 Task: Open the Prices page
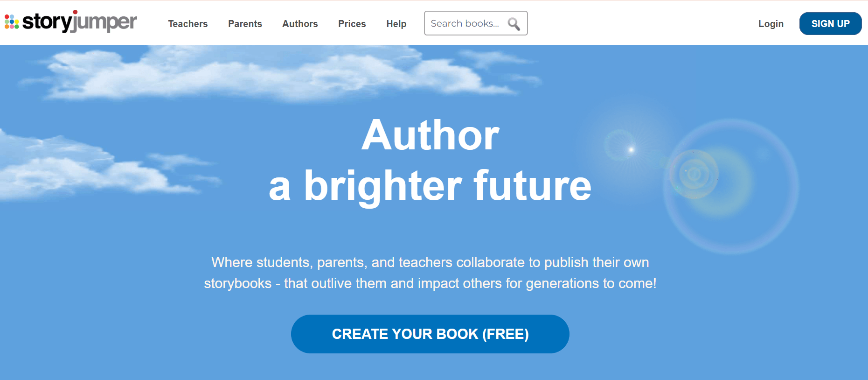[x=352, y=24]
